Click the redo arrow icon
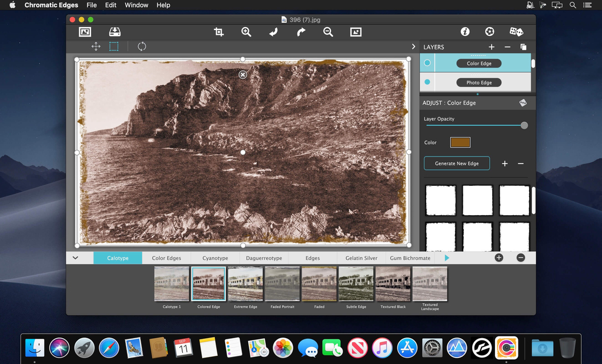The height and width of the screenshot is (364, 602). (x=301, y=32)
